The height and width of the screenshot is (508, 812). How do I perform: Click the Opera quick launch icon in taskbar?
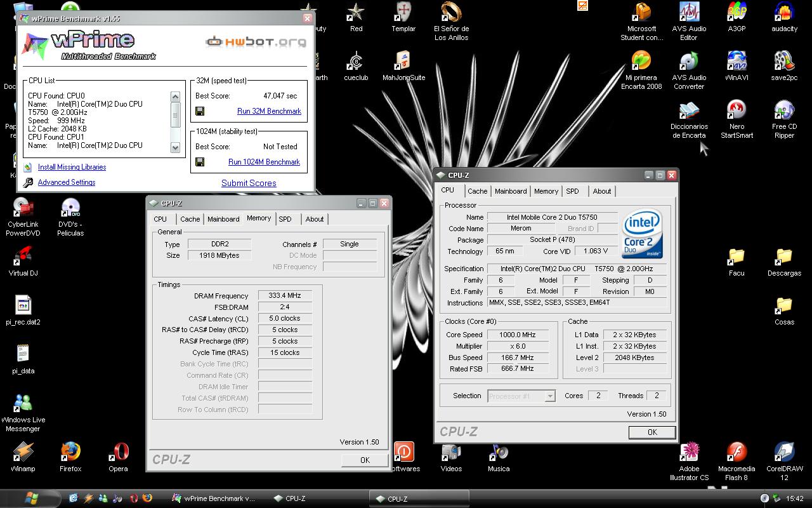tap(134, 498)
